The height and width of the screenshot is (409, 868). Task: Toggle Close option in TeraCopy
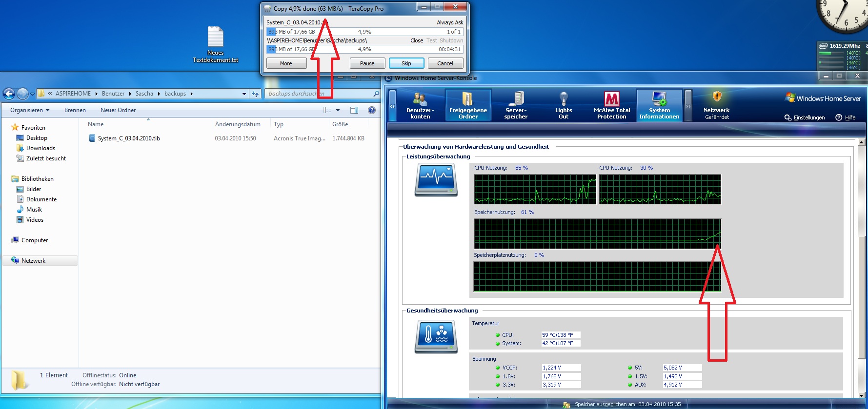click(x=417, y=40)
